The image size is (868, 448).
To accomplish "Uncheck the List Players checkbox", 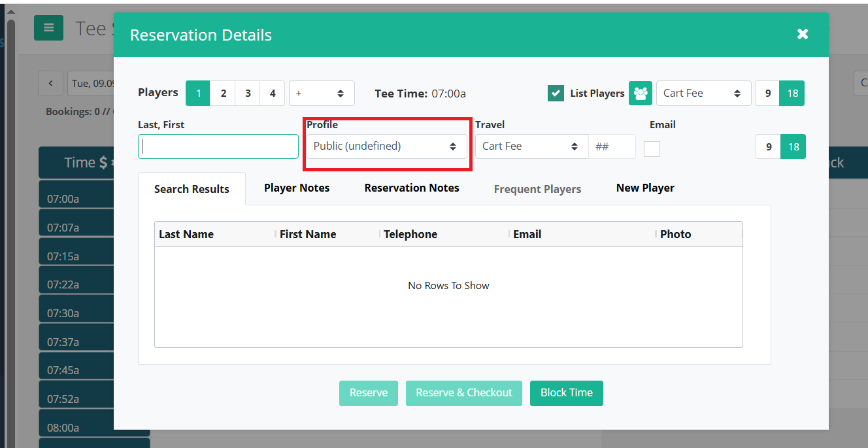I will (x=556, y=93).
